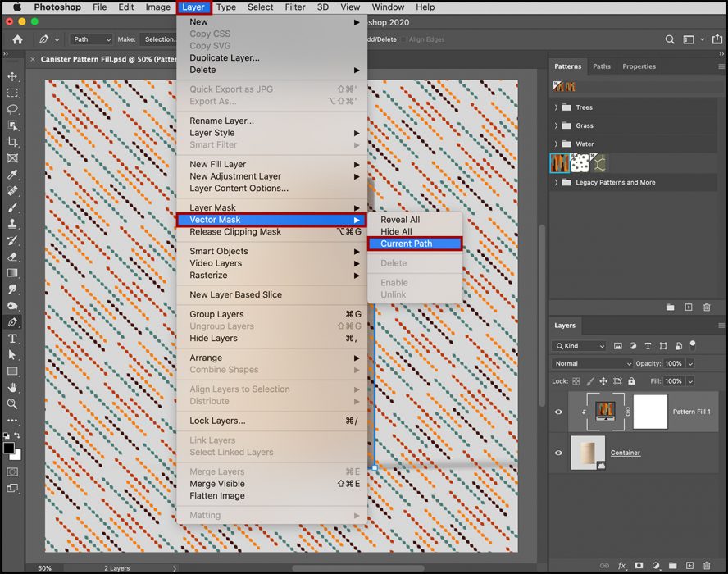Click Flatten Image in the Layer menu
The width and height of the screenshot is (728, 574).
point(217,495)
